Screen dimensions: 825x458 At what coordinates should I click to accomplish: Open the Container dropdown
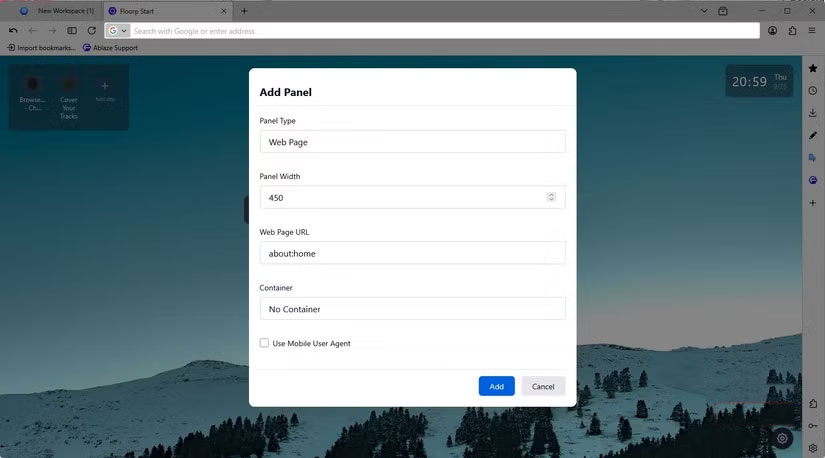(412, 308)
